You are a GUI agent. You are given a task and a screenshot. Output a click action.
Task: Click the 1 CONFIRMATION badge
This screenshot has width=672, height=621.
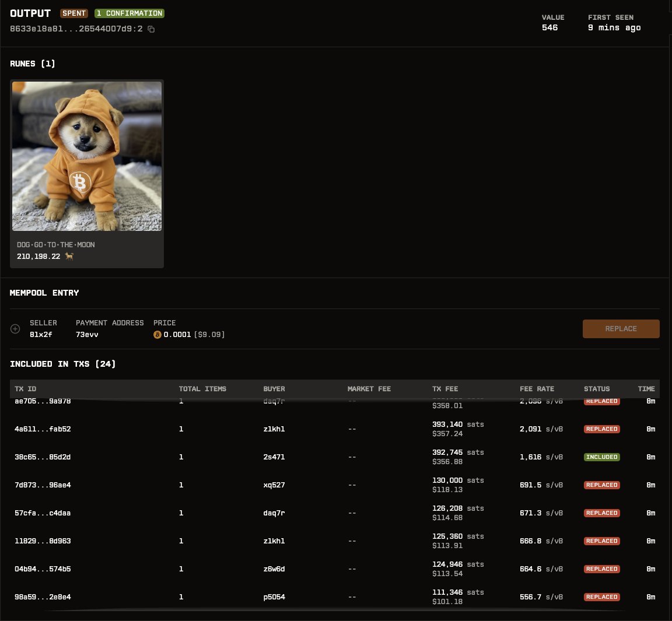pos(129,13)
